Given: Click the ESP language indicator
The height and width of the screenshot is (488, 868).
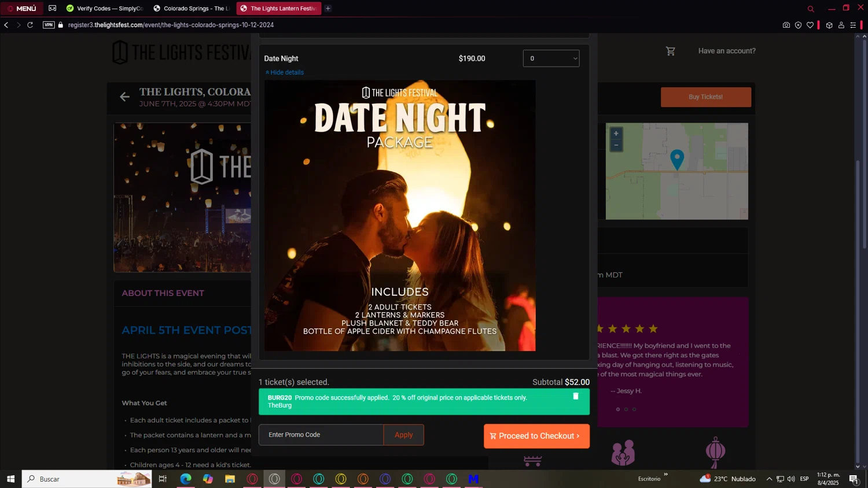Looking at the screenshot, I should click(x=804, y=479).
